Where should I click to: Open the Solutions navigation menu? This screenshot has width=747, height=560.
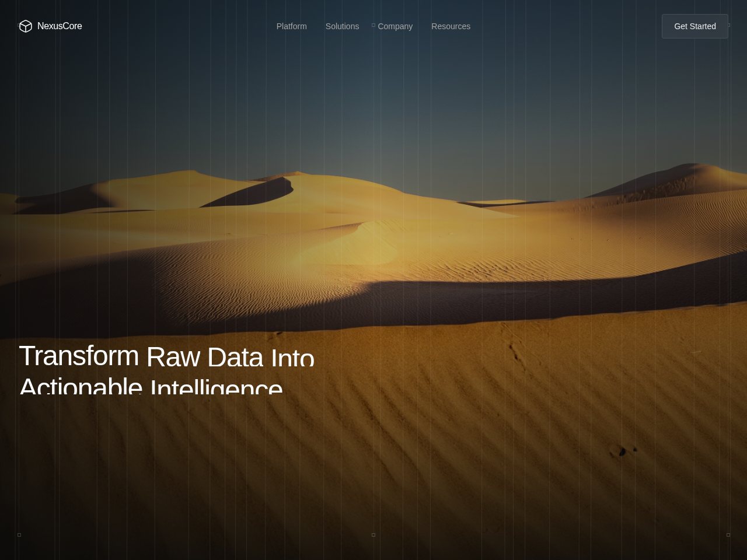tap(342, 26)
